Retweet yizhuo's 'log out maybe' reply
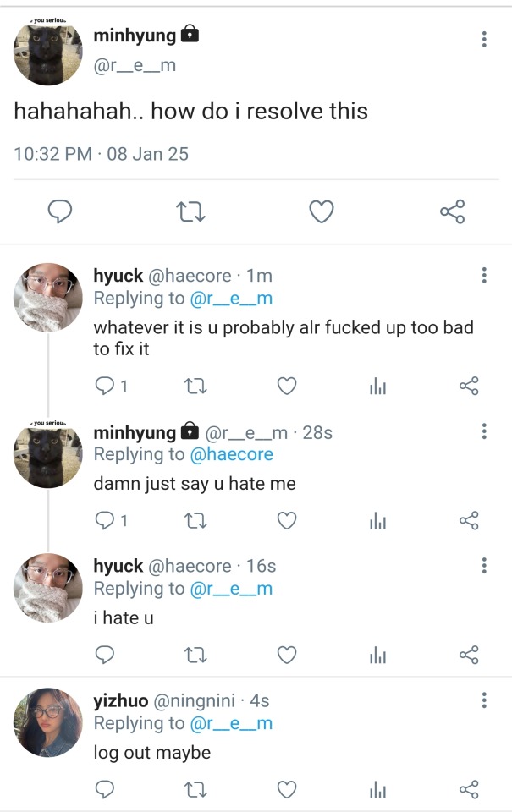 (195, 789)
